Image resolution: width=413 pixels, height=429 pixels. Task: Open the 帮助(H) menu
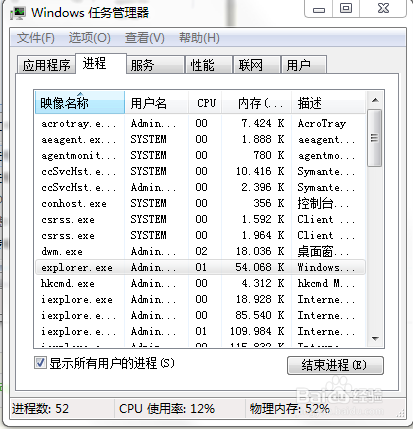pyautogui.click(x=199, y=38)
